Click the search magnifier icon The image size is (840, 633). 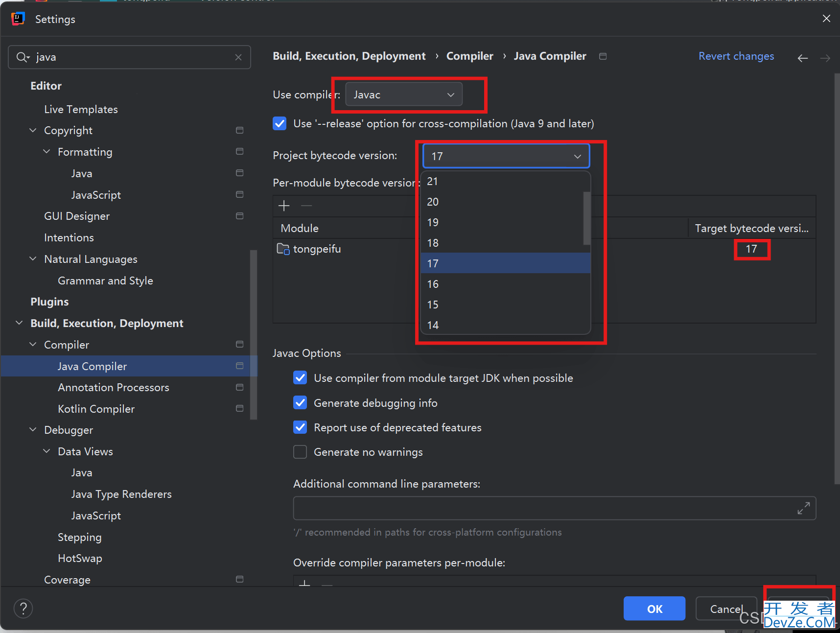(x=23, y=57)
